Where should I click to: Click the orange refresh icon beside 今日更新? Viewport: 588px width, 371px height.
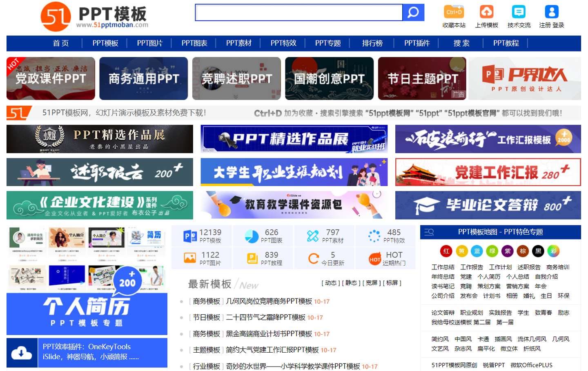(x=314, y=258)
